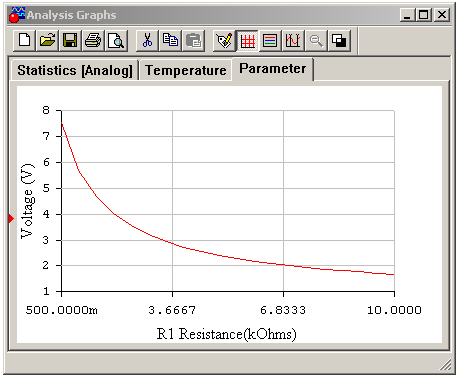This screenshot has height=377, width=458.
Task: Open Print Preview from the magnifier page icon
Action: click(x=116, y=41)
